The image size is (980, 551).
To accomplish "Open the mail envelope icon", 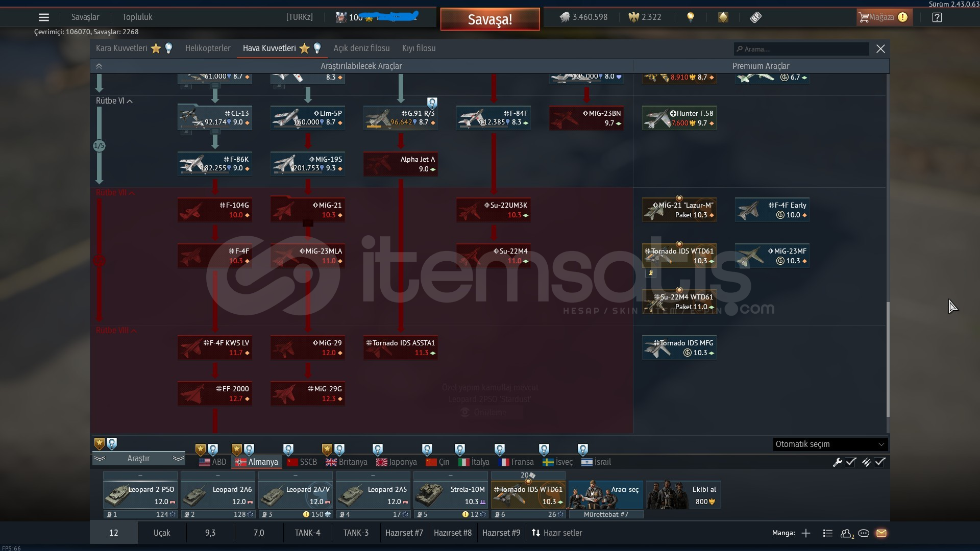I will pyautogui.click(x=881, y=533).
